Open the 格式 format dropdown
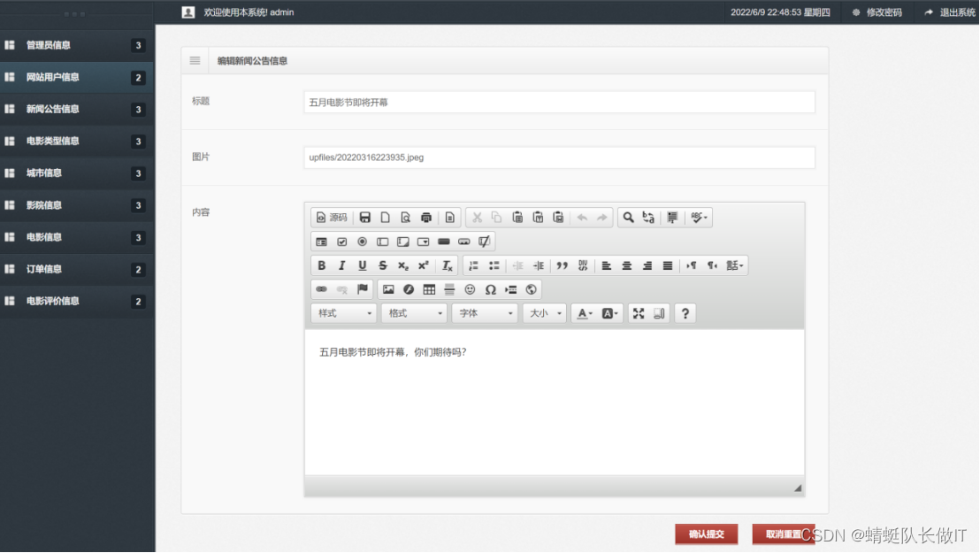Screen dimensions: 980x553 point(414,313)
